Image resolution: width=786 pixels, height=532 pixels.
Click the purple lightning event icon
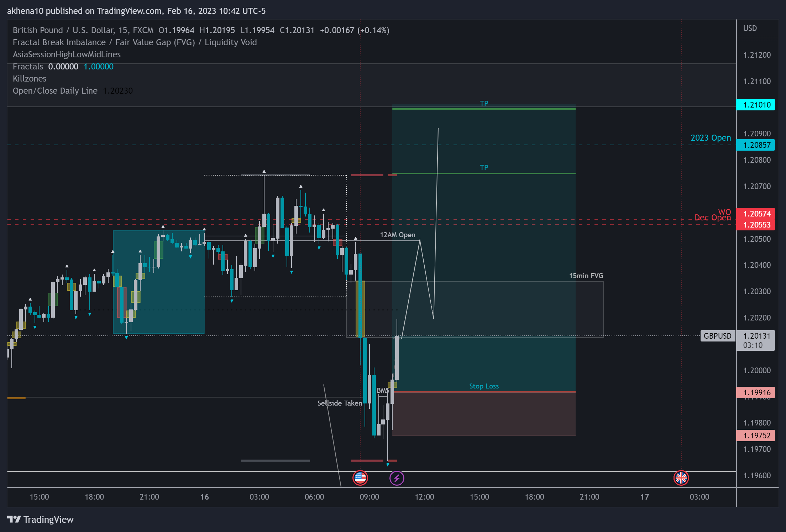coord(397,478)
